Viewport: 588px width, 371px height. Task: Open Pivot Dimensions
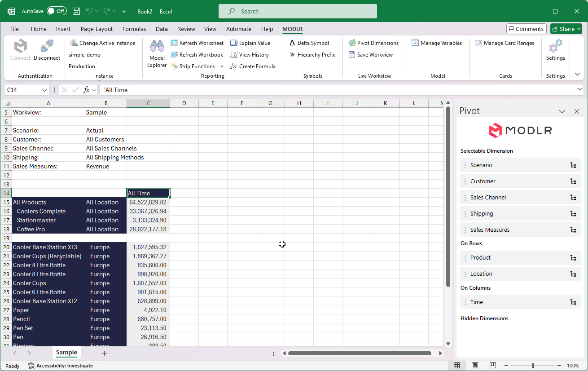click(x=374, y=43)
